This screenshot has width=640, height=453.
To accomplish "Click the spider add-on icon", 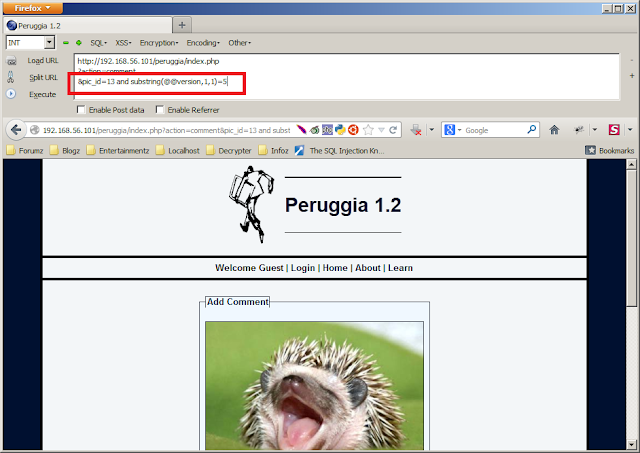I will coord(579,130).
